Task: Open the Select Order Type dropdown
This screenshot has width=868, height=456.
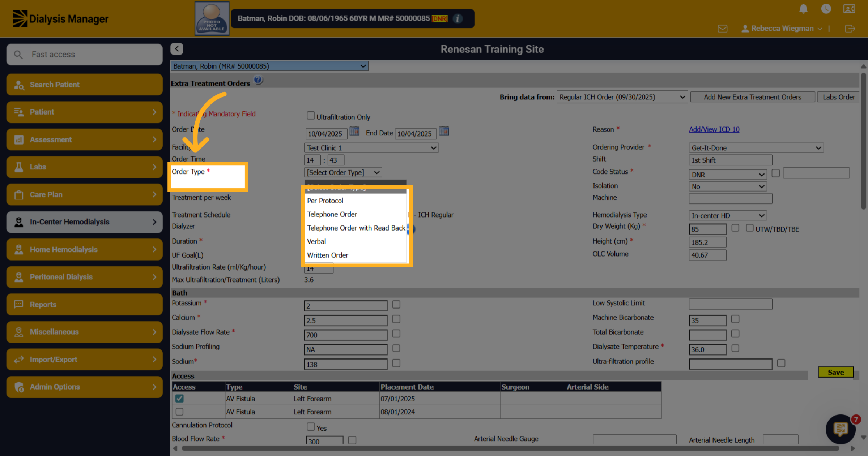Action: [x=343, y=172]
